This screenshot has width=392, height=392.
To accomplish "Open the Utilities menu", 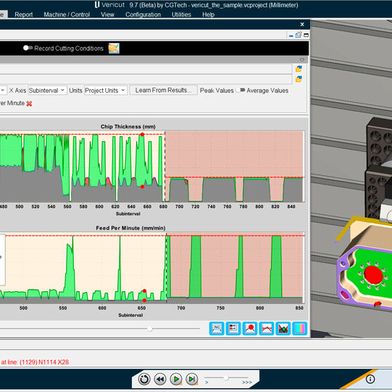I will 181,15.
